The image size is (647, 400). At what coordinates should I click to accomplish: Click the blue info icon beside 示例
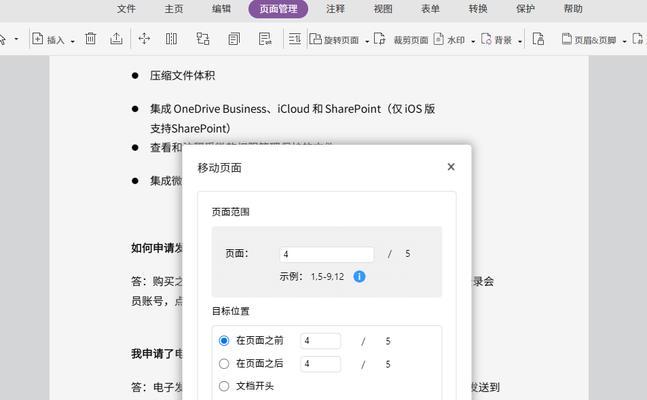[359, 277]
